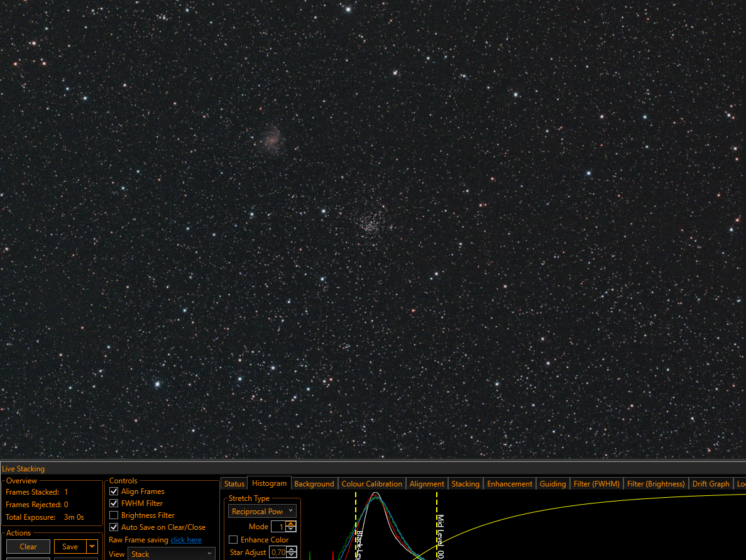Switch to the Stacking tab

point(465,483)
